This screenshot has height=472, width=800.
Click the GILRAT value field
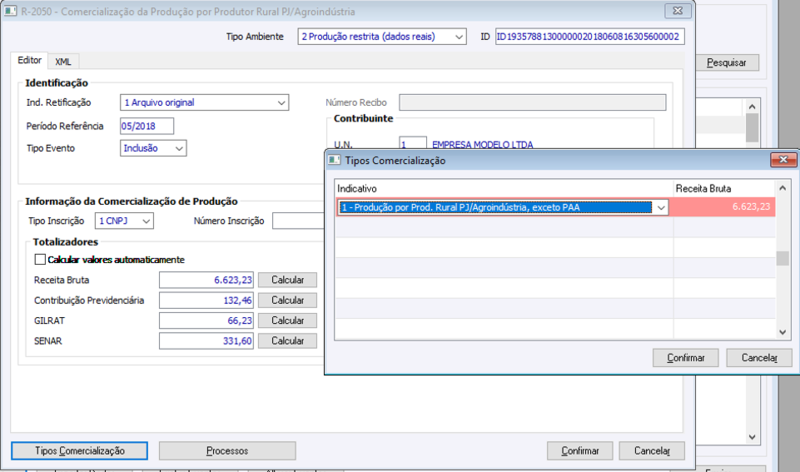click(206, 320)
